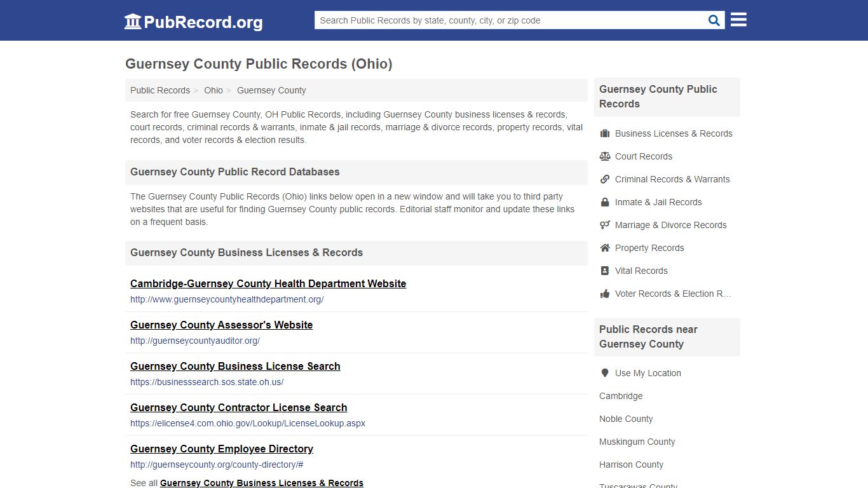Select Guernsey County breadcrumb
The image size is (868, 488).
click(x=271, y=90)
